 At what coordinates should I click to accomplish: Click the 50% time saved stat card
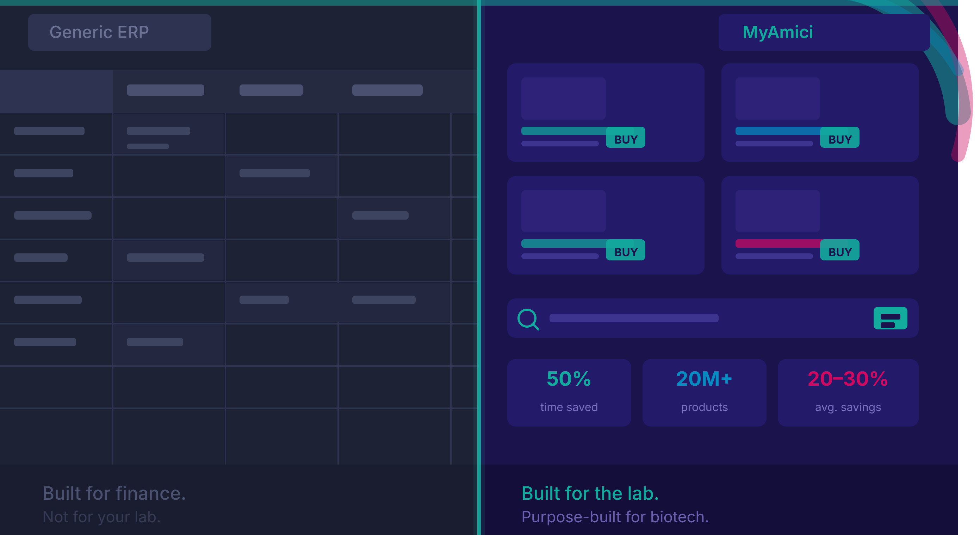pyautogui.click(x=569, y=392)
